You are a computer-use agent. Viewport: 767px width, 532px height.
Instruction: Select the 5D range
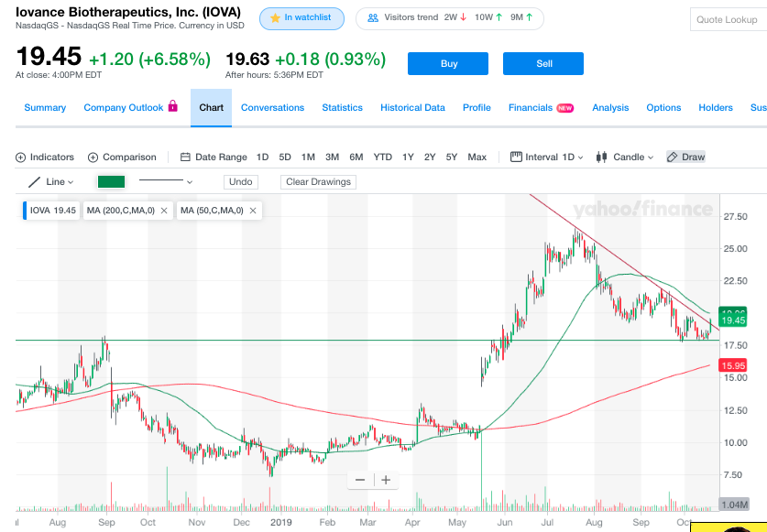[285, 157]
